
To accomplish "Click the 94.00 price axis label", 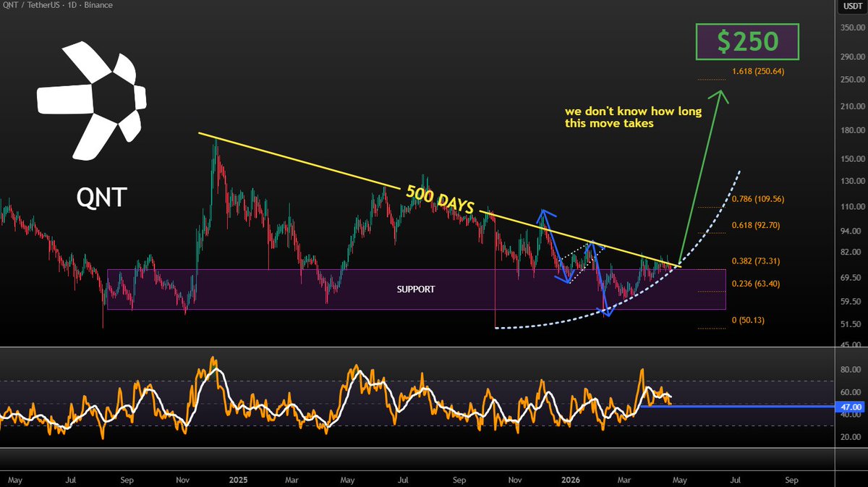I will [849, 232].
